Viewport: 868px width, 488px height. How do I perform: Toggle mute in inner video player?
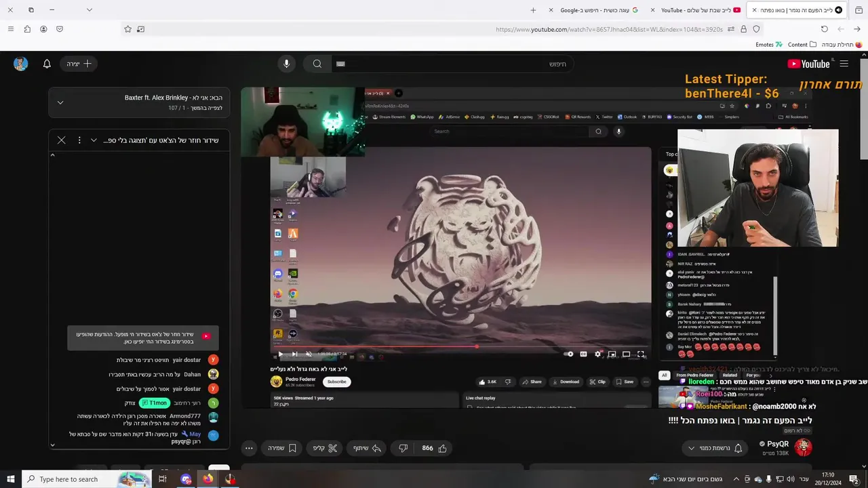pos(309,354)
